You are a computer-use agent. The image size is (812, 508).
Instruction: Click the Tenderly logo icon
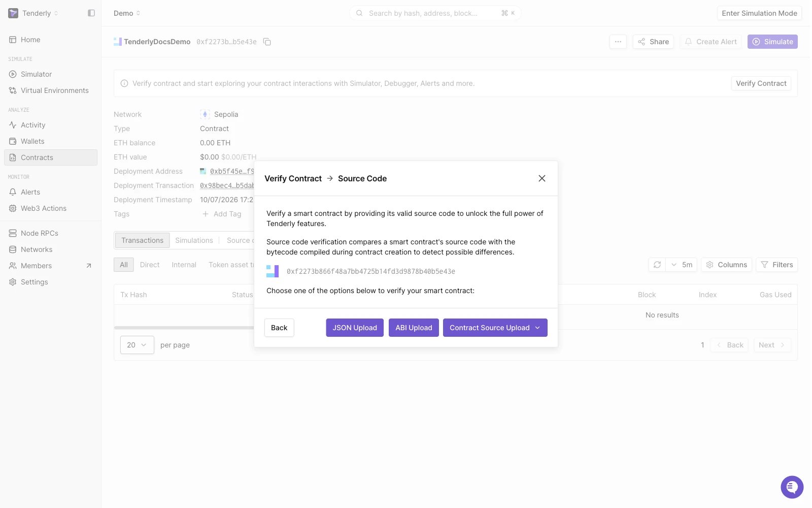(x=13, y=13)
